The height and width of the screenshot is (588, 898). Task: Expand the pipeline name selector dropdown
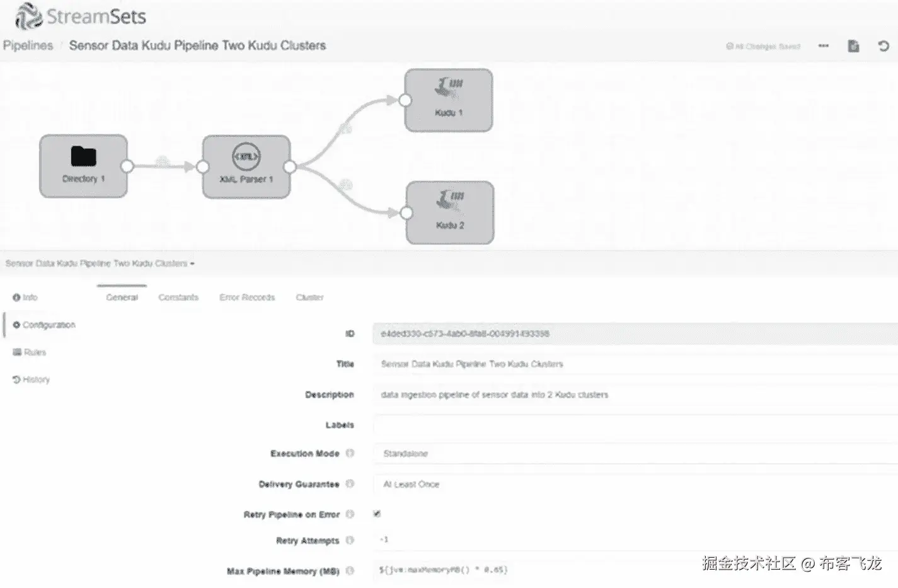[x=100, y=263]
